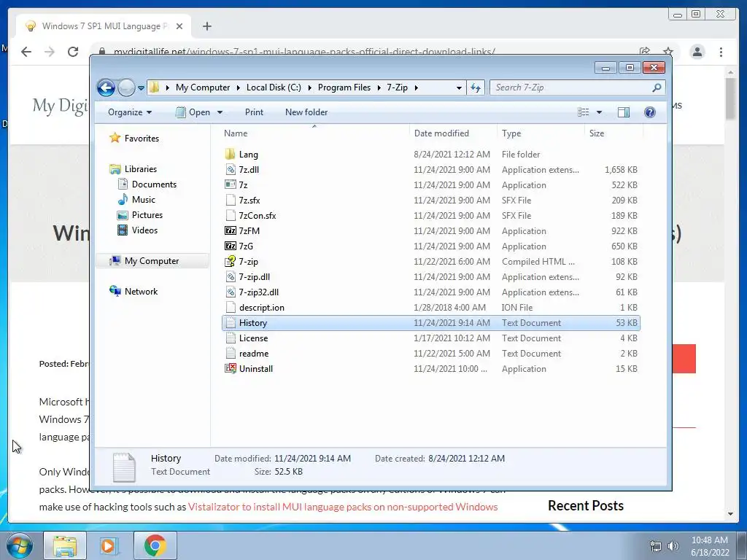The height and width of the screenshot is (560, 747).
Task: Click the Explorer Forward navigation arrow
Action: click(x=126, y=87)
